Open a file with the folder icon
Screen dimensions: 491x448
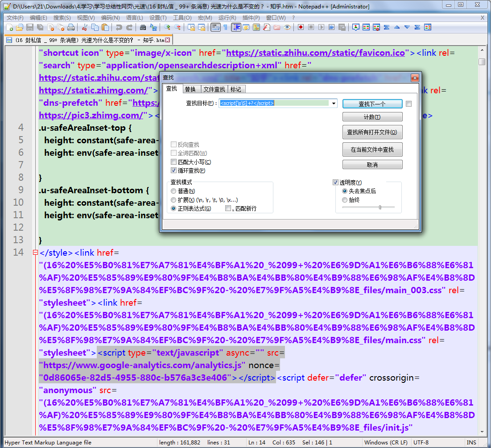click(20, 28)
